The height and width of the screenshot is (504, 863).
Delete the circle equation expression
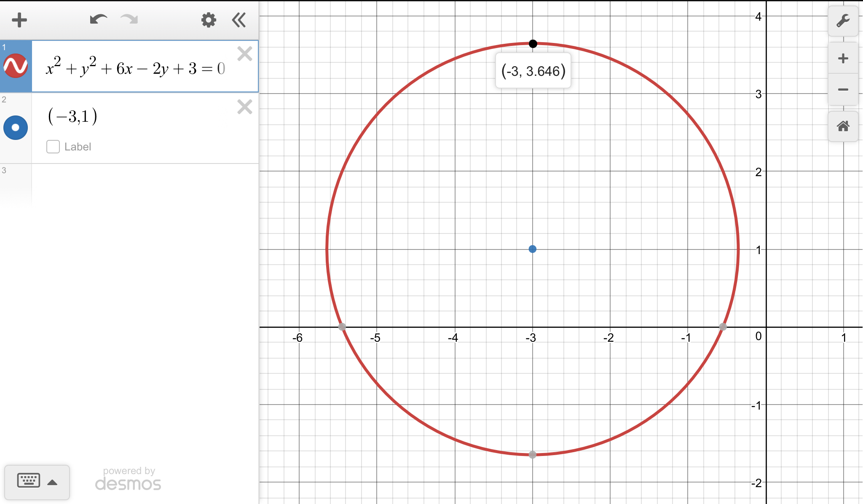tap(244, 54)
